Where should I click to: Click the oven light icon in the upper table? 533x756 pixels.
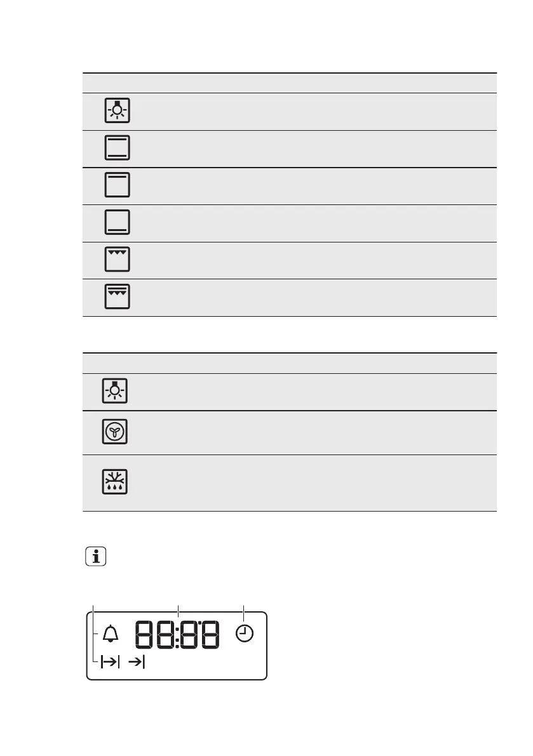click(116, 111)
